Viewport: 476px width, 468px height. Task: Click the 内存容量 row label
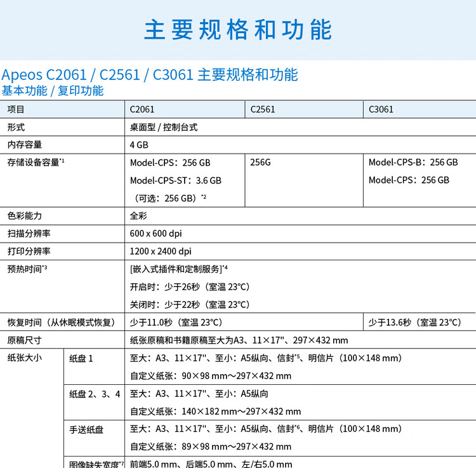[x=25, y=145]
